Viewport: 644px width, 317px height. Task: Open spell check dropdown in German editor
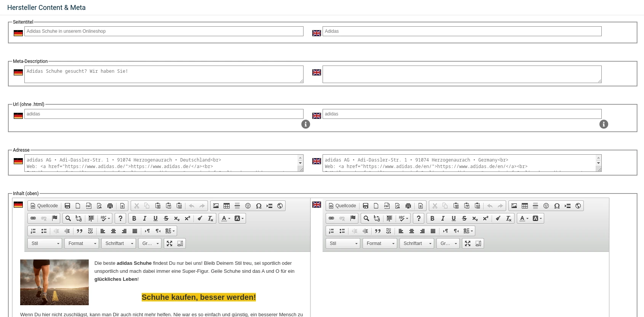click(105, 218)
